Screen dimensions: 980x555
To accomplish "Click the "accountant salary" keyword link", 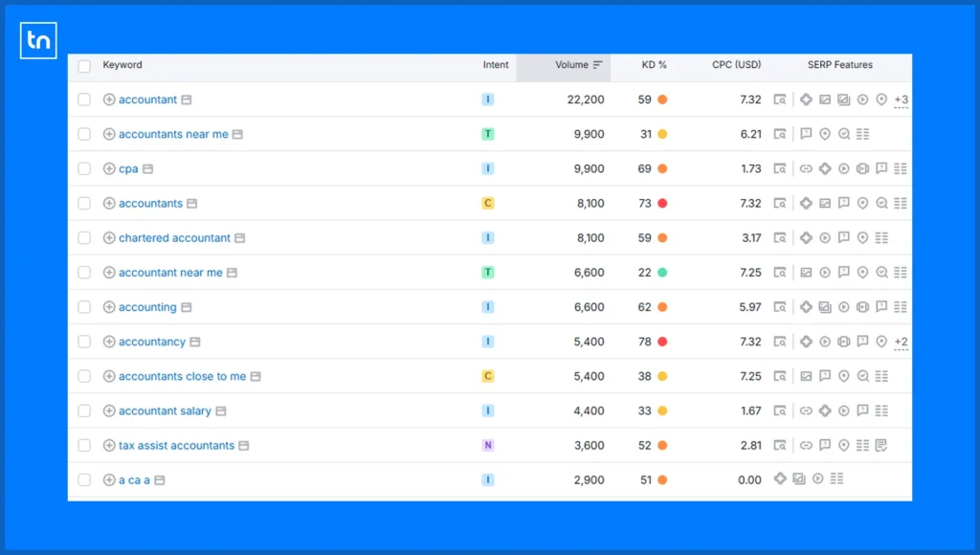I will pyautogui.click(x=166, y=411).
